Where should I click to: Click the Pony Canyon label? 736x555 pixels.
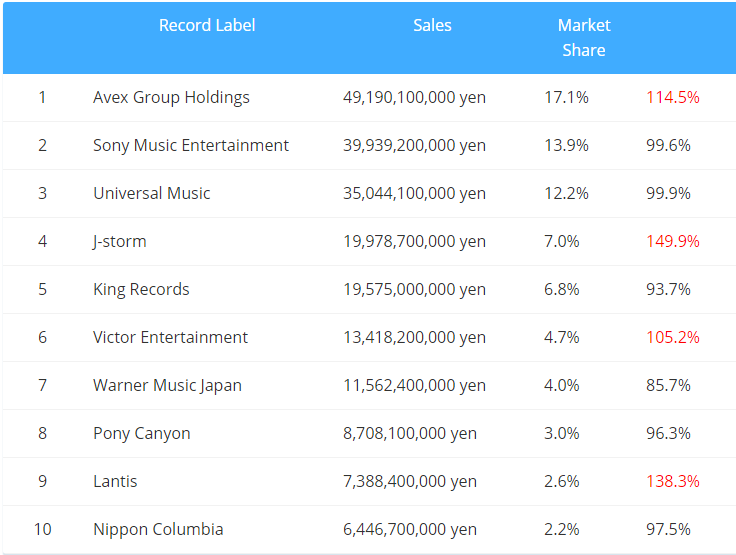click(141, 433)
